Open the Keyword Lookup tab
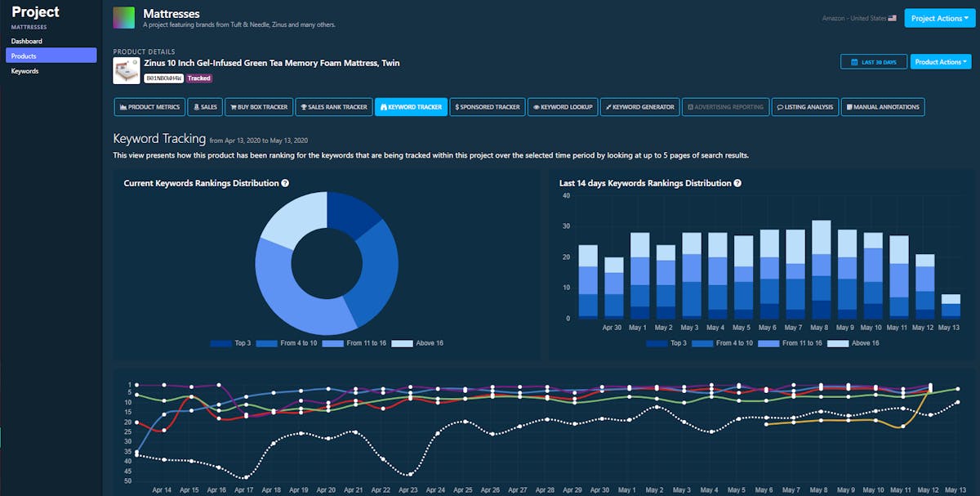The width and height of the screenshot is (980, 496). coord(562,107)
